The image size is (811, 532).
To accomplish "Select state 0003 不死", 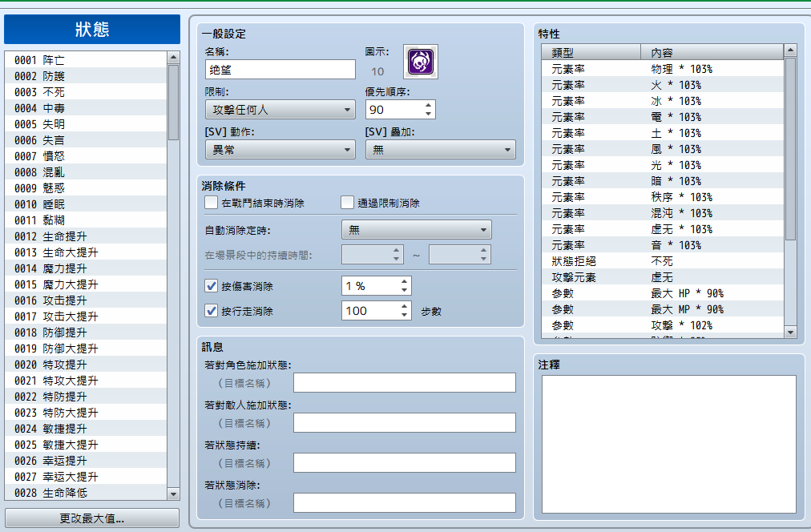I will 86,92.
